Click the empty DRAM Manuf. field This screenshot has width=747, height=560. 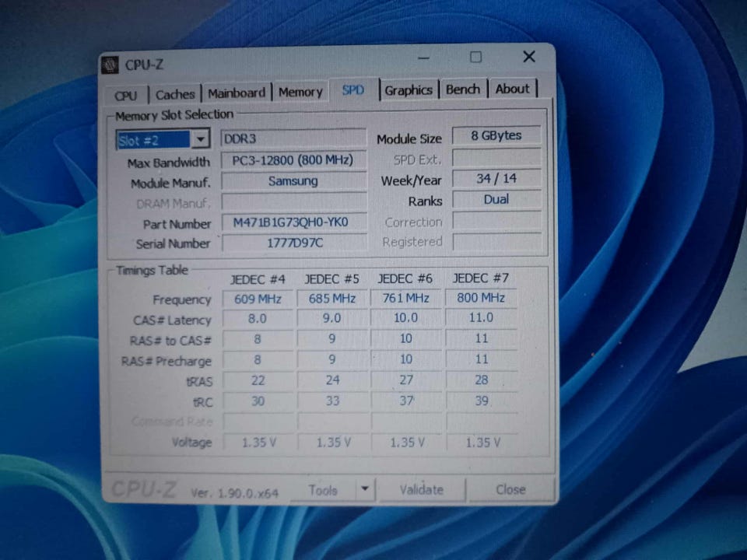click(x=293, y=202)
